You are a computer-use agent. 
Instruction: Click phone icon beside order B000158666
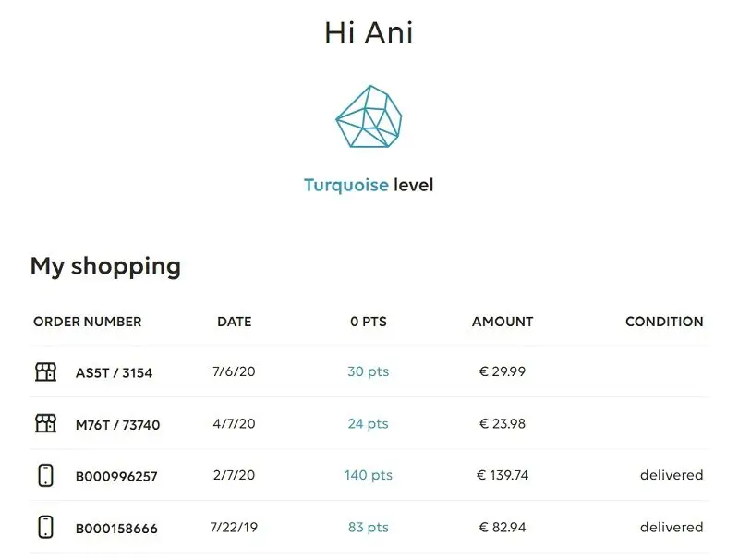click(x=45, y=527)
